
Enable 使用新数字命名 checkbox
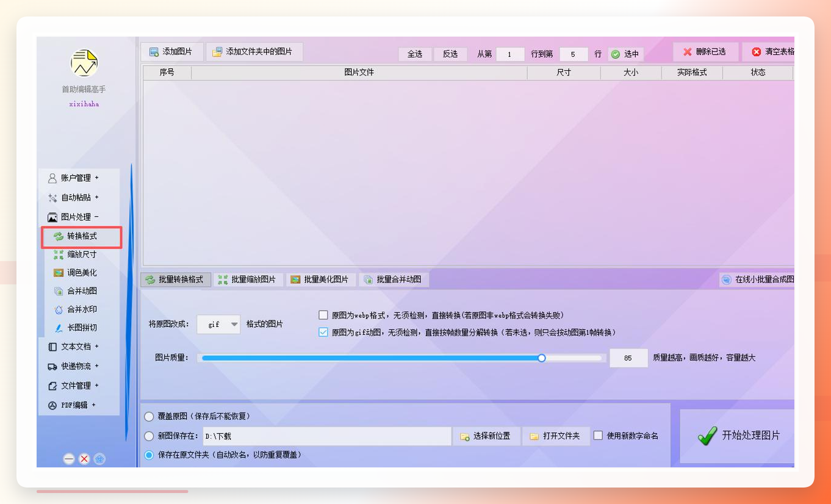[x=598, y=436]
